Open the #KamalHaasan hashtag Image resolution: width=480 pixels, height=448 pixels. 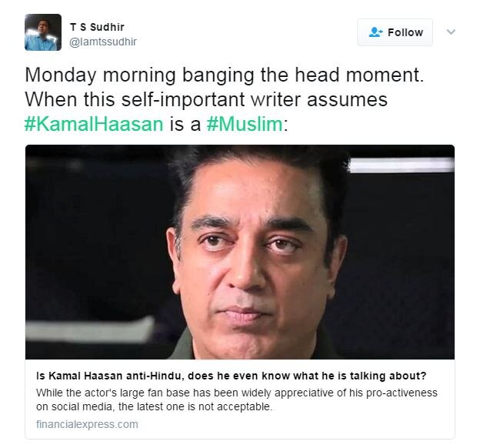pos(94,124)
